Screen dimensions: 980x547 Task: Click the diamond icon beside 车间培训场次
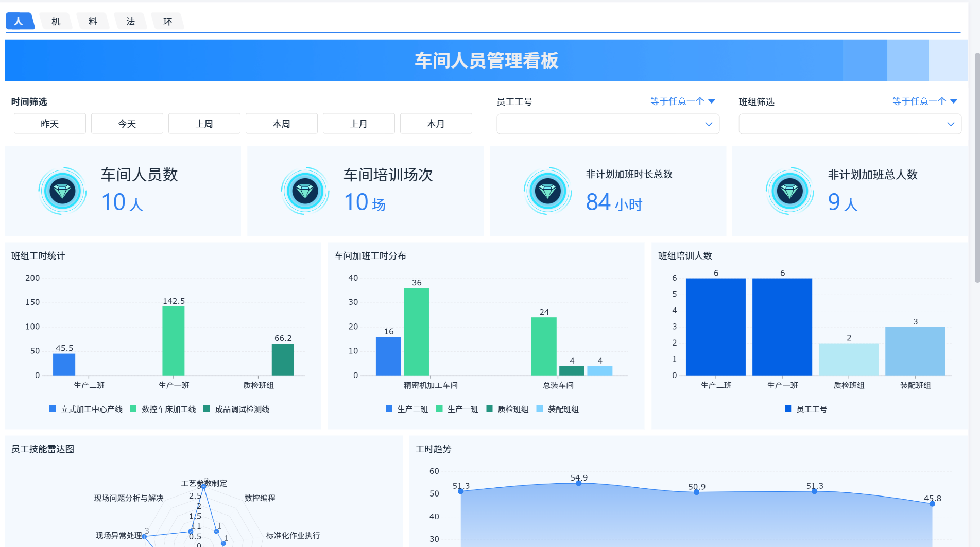click(305, 191)
